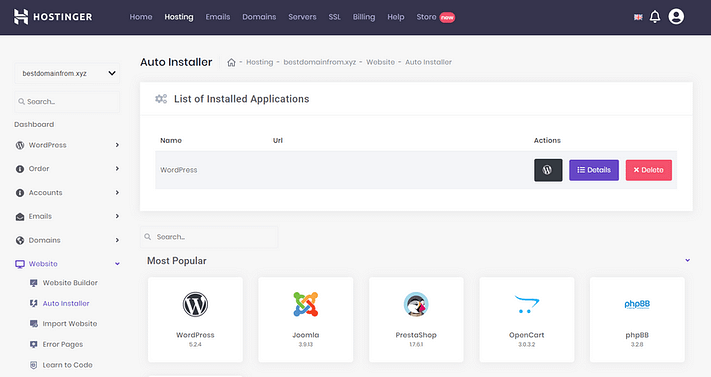Open the Store menu with new badge
The width and height of the screenshot is (711, 377).
click(435, 17)
